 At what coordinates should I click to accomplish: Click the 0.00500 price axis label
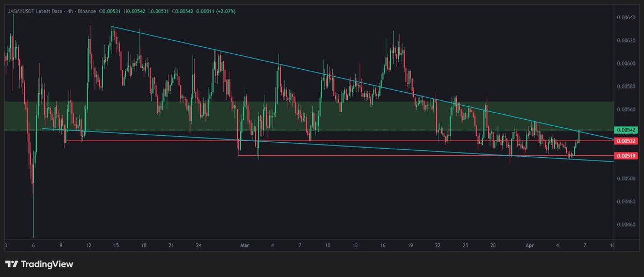pyautogui.click(x=626, y=178)
